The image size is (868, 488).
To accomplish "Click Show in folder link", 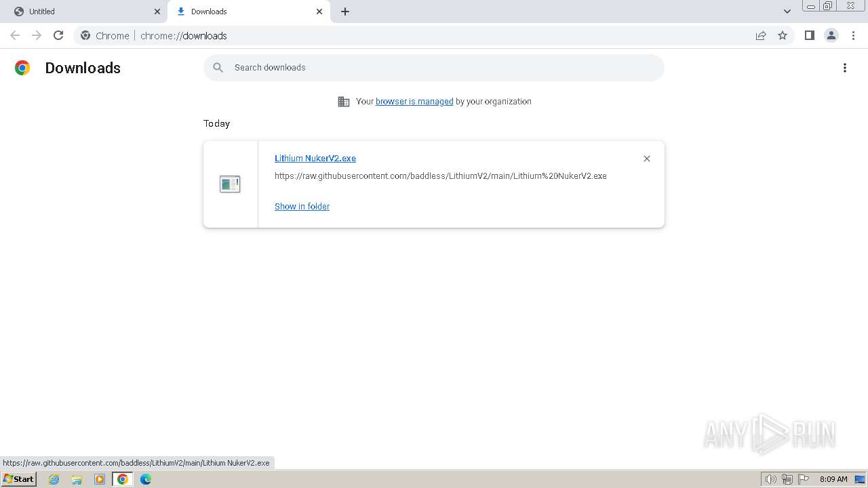I will (302, 207).
